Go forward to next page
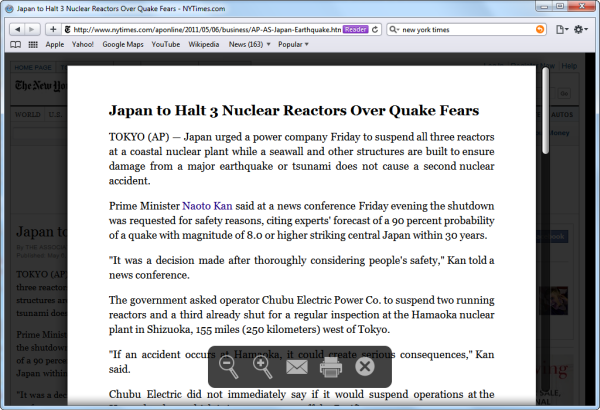The width and height of the screenshot is (600, 410). [x=32, y=29]
